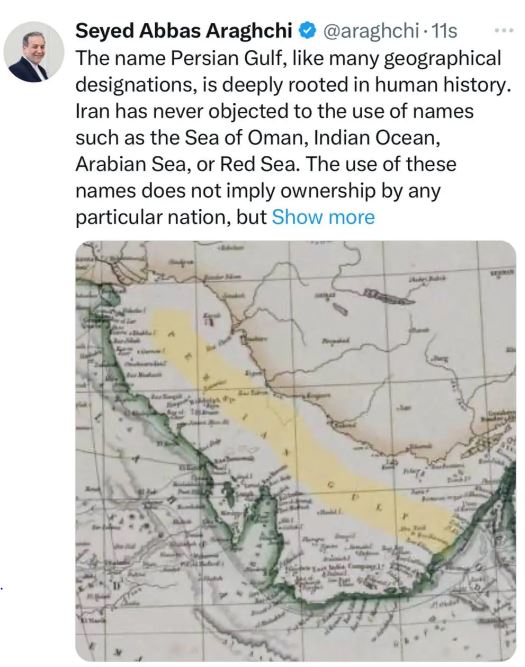Open the three-dot more options menu
Image resolution: width=525 pixels, height=667 pixels.
point(504,30)
